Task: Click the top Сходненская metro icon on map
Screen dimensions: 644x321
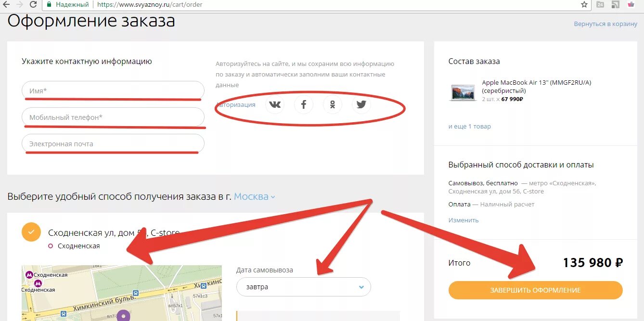Action: pyautogui.click(x=30, y=275)
